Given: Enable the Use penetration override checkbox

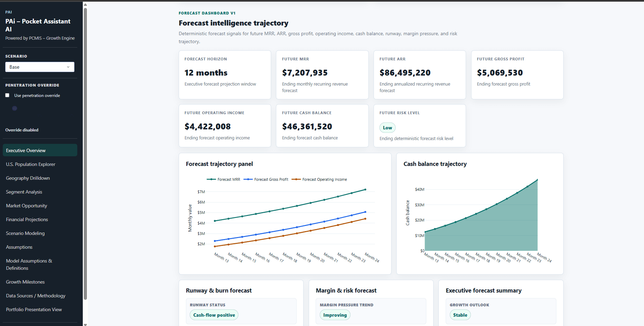Looking at the screenshot, I should click(7, 95).
